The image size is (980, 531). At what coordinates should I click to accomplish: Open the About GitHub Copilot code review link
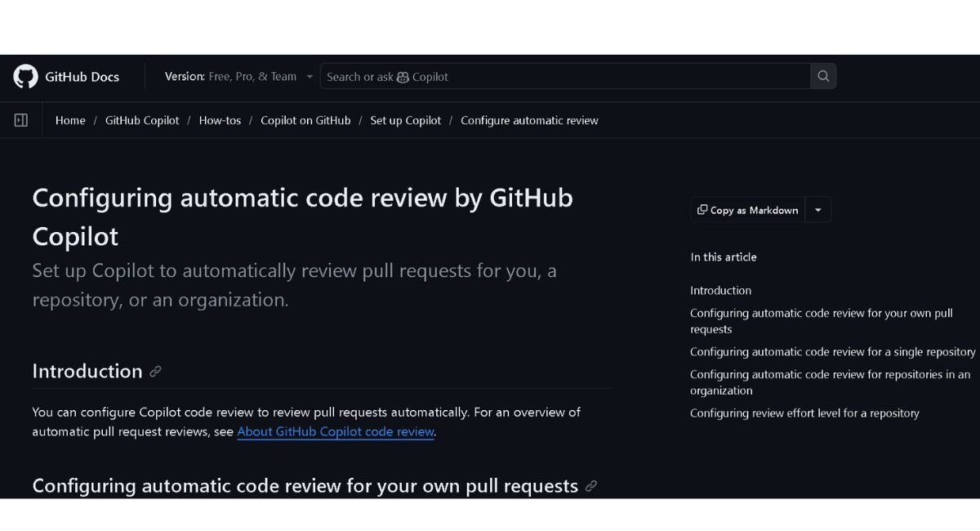336,431
